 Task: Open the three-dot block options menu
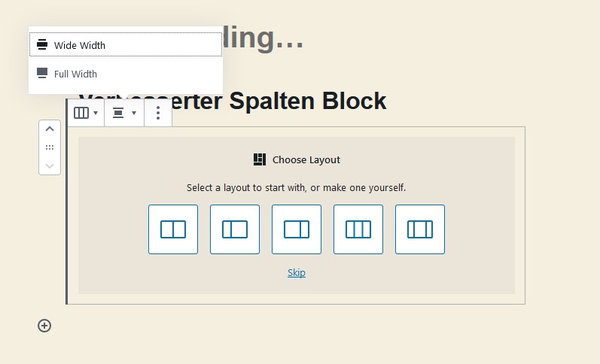[158, 113]
